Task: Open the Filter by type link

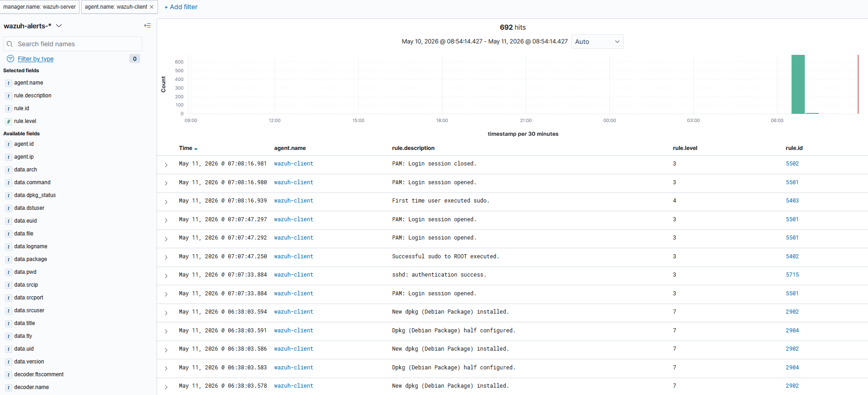Action: click(36, 59)
